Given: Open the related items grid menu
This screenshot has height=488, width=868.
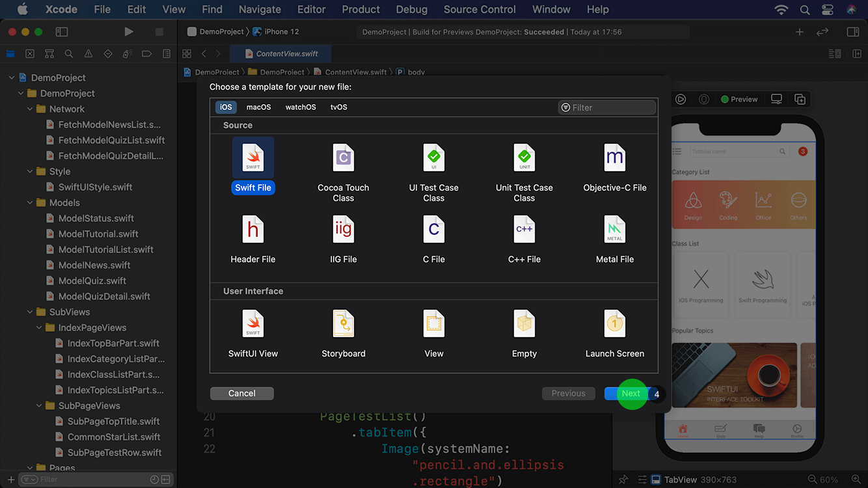Looking at the screenshot, I should [187, 54].
